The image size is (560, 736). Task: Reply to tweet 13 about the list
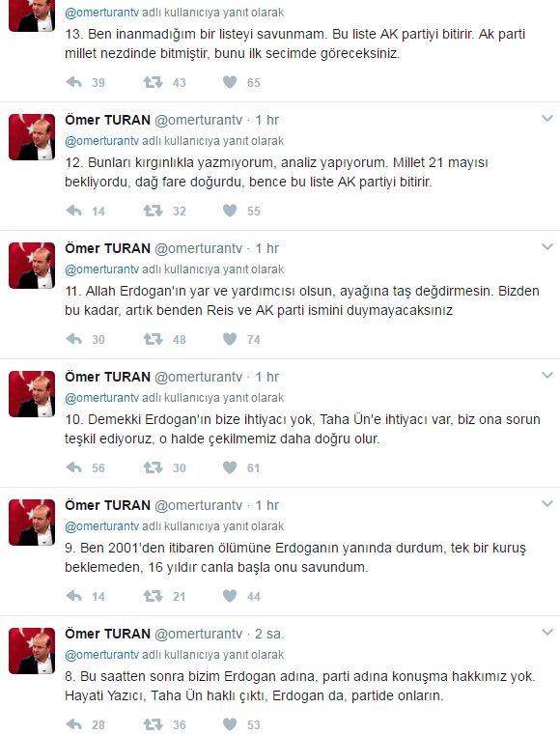point(74,83)
